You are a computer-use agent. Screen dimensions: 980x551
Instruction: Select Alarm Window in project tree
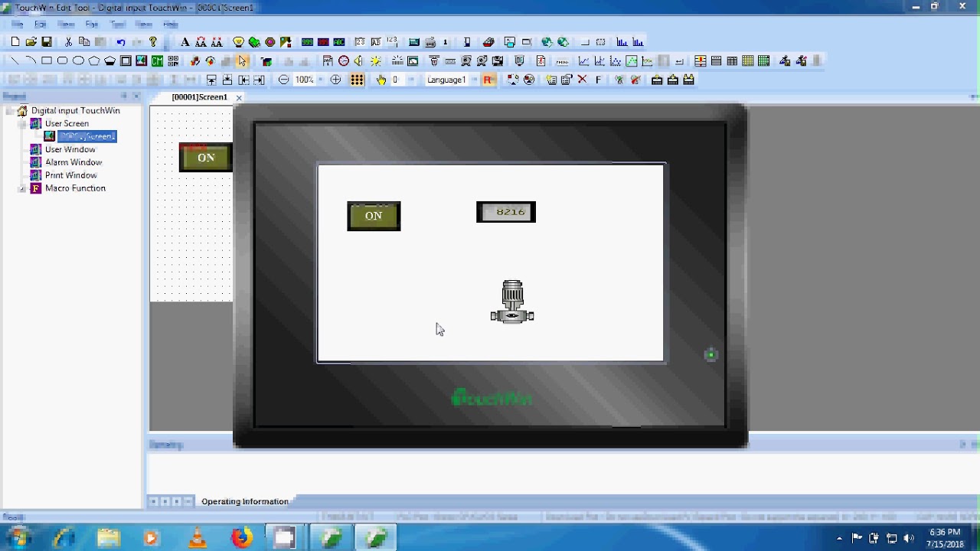point(73,162)
